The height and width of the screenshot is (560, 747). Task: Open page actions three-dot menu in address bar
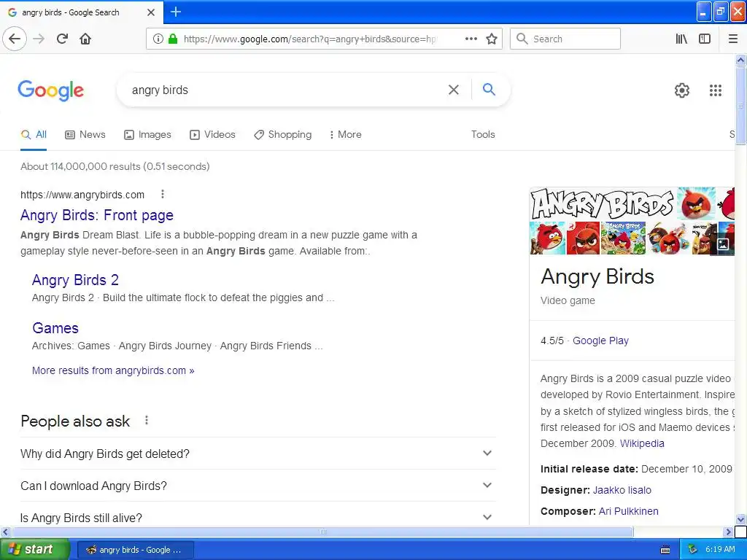click(471, 39)
